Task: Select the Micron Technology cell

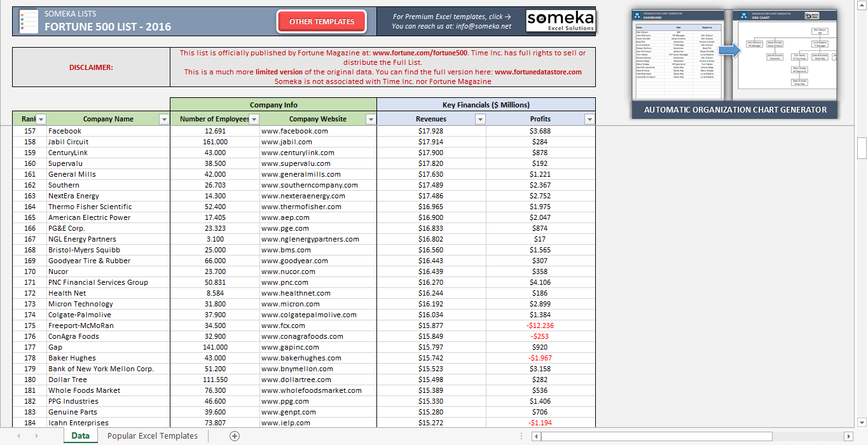Action: click(x=109, y=304)
